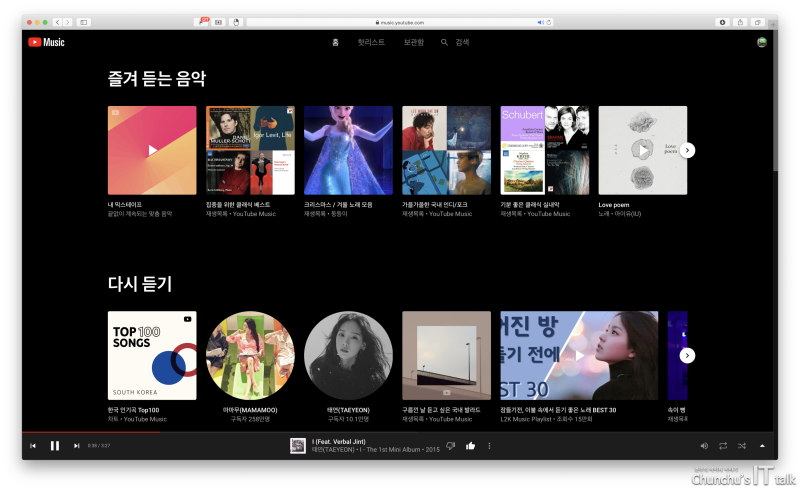
Task: Click the 0:38 / 3:27 elapsed time text
Action: 98,446
